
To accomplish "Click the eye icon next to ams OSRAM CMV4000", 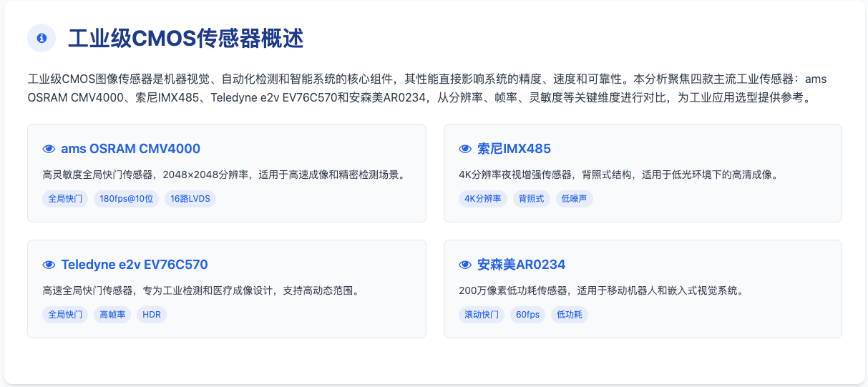I will point(49,149).
